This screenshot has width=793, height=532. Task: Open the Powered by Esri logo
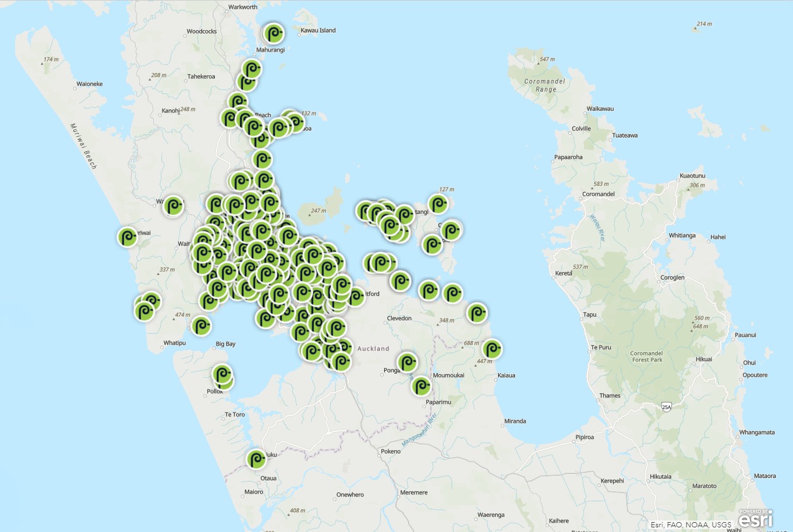click(755, 518)
